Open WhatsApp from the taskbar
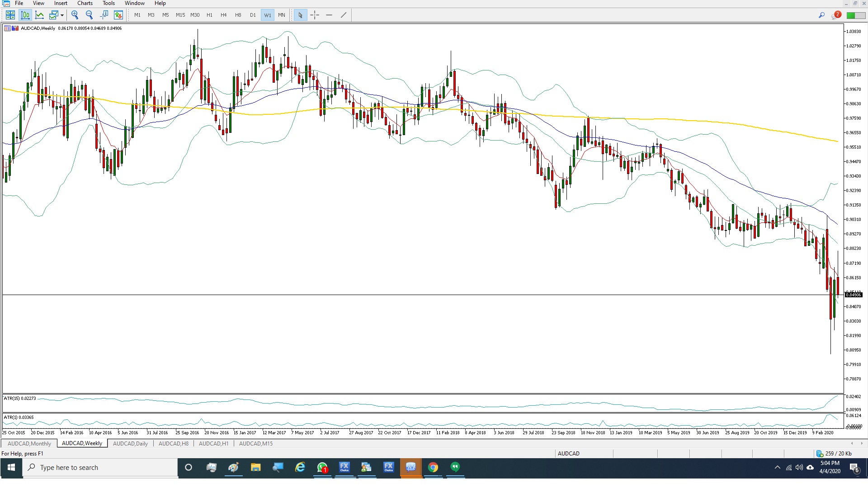This screenshot has width=868, height=488. [x=322, y=468]
